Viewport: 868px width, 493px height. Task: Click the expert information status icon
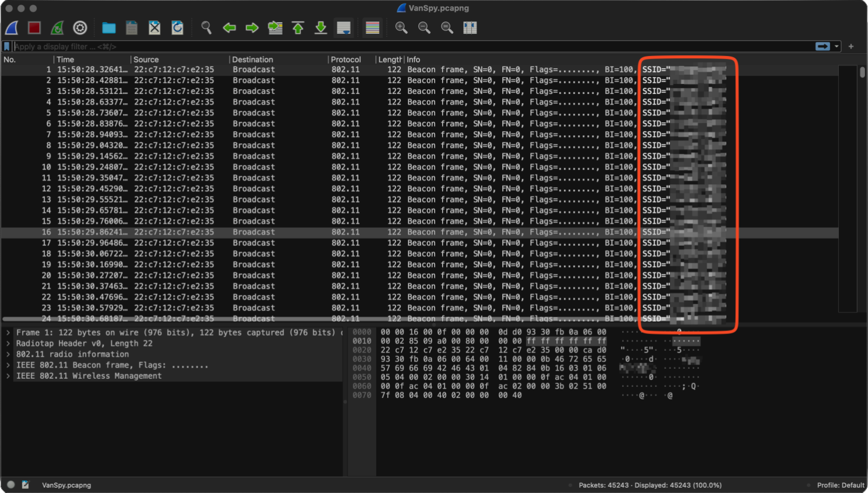point(11,485)
